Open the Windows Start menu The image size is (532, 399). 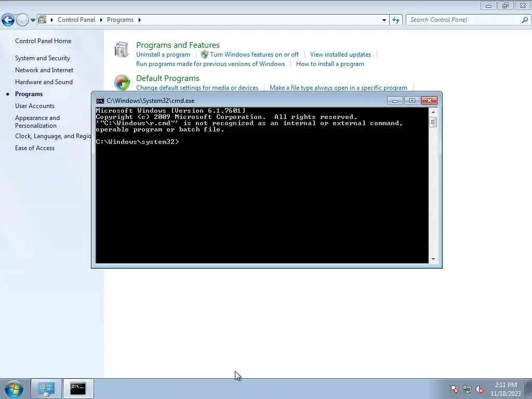click(x=14, y=389)
